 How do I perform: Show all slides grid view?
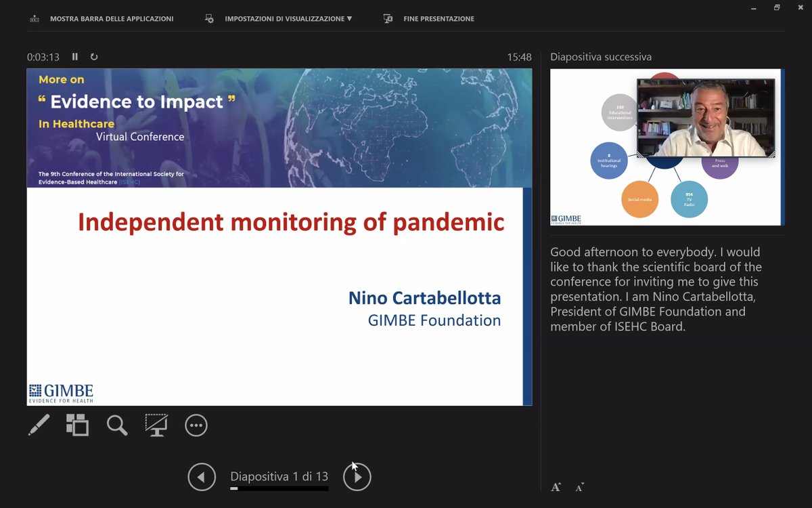[77, 425]
